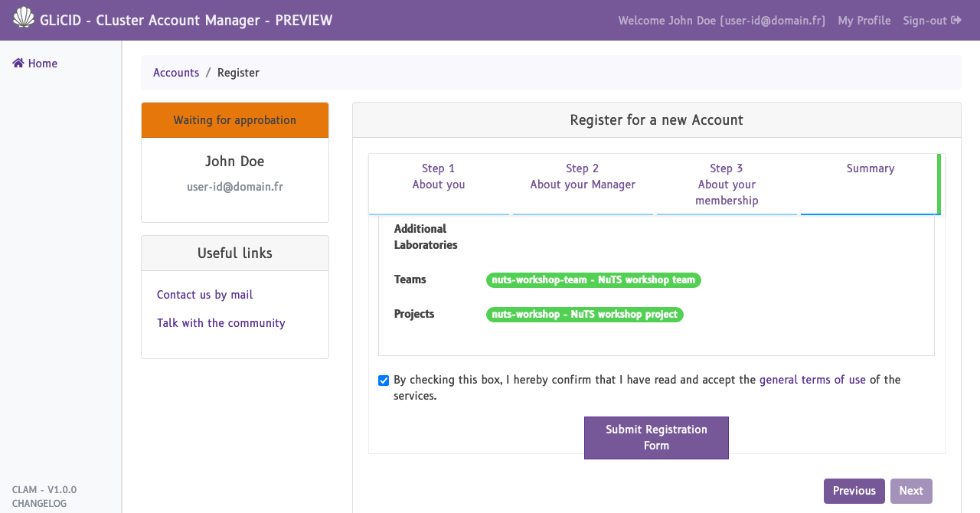This screenshot has height=513, width=980.
Task: Click the Home sidebar link
Action: click(42, 64)
